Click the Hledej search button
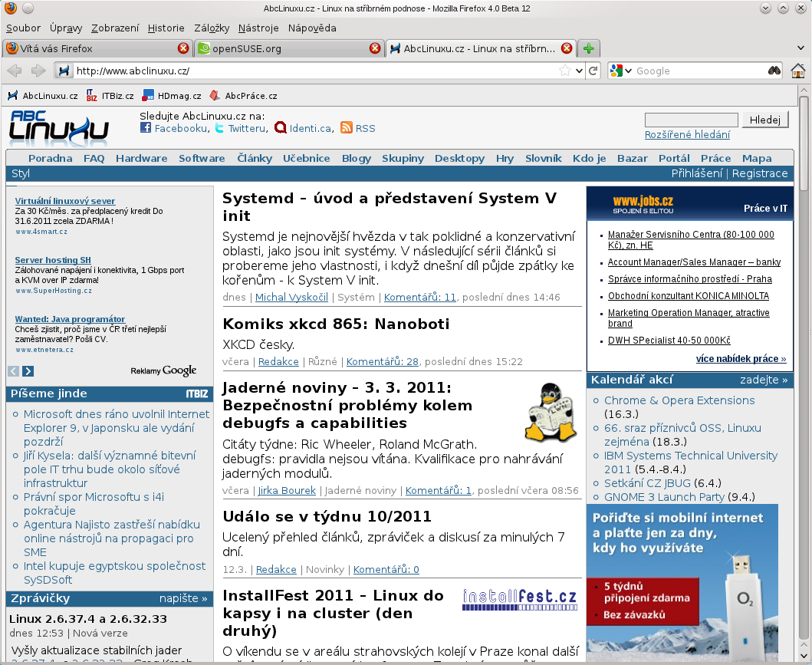The height and width of the screenshot is (665, 812). click(x=765, y=120)
